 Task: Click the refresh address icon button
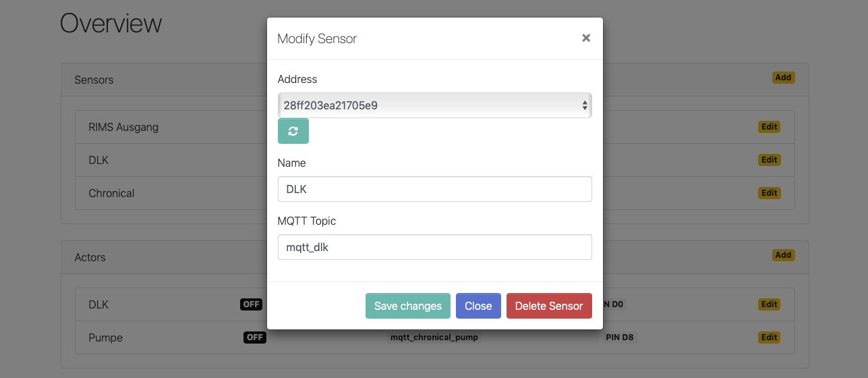(x=293, y=131)
